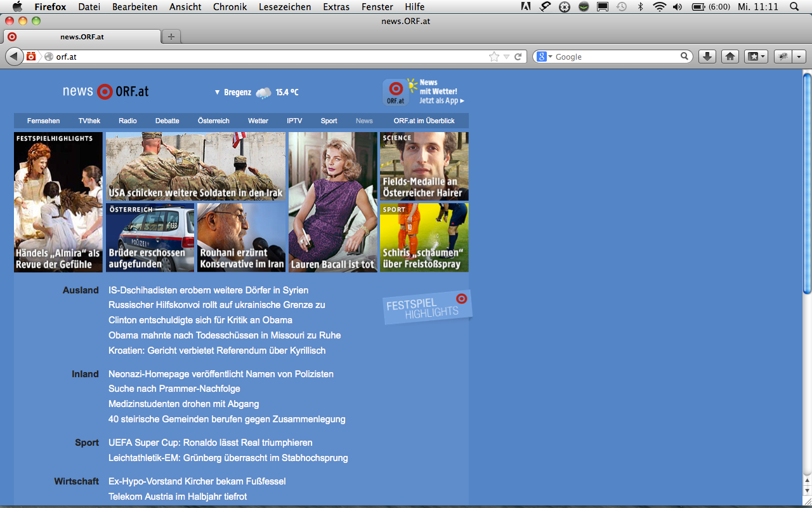Open the Apple menu
This screenshot has height=508, width=812.
tap(17, 6)
